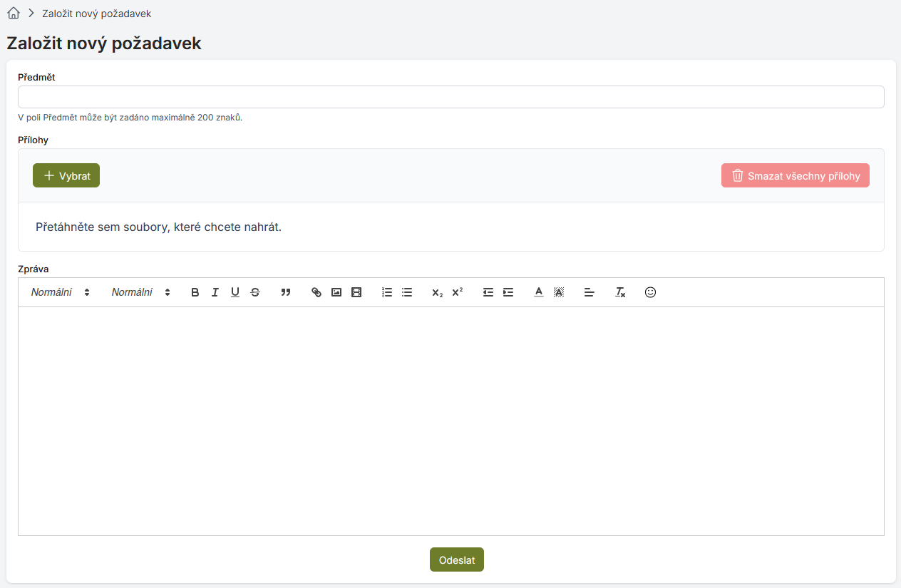The height and width of the screenshot is (588, 901).
Task: Open the text color picker
Action: pyautogui.click(x=539, y=292)
